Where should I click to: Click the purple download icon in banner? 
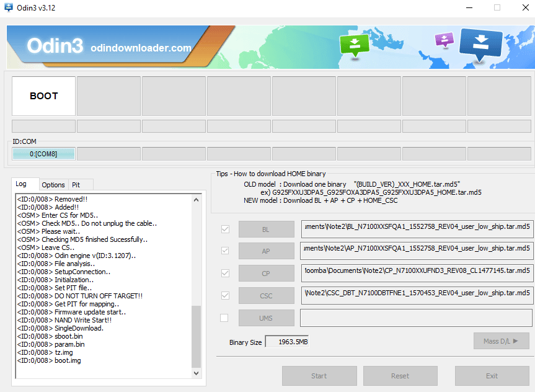coord(444,40)
